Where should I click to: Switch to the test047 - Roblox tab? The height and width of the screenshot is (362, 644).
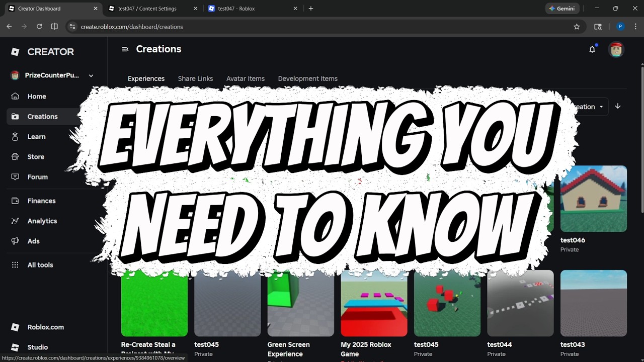click(x=253, y=9)
